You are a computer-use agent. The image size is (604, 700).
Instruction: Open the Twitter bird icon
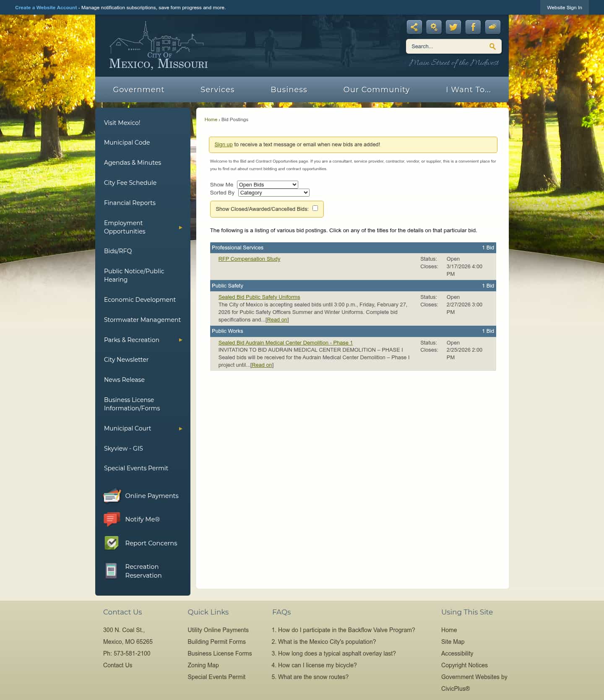[453, 27]
